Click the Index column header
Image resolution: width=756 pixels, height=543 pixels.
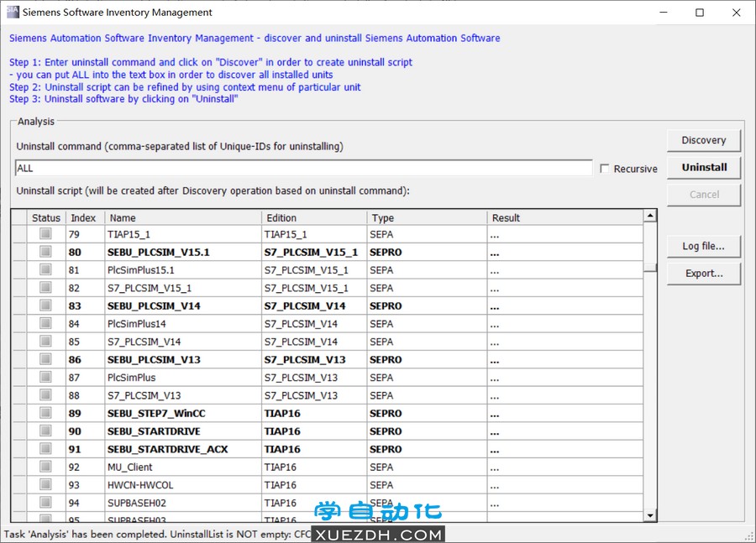(x=86, y=217)
